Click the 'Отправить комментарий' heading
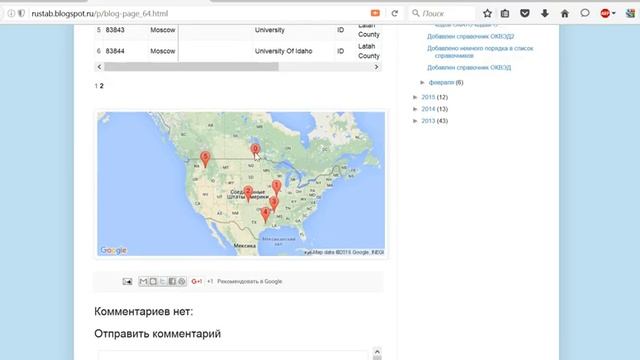 pos(158,333)
